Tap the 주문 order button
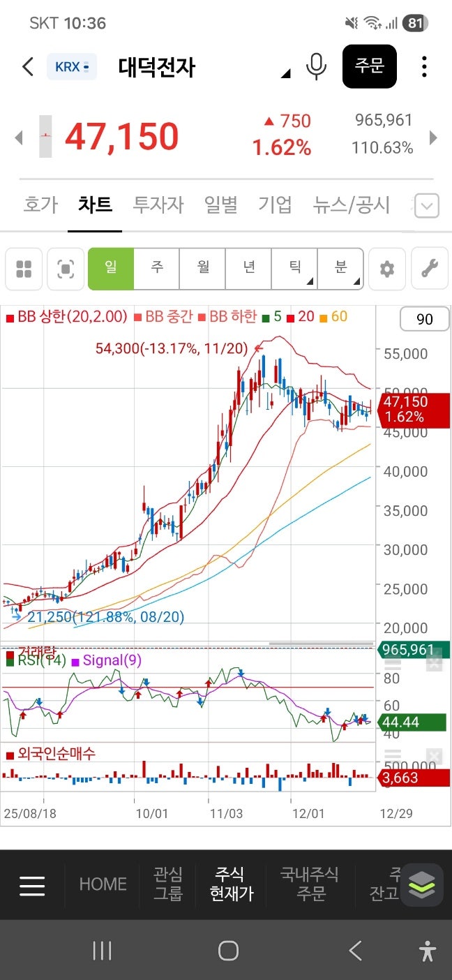452x980 pixels. (x=370, y=66)
